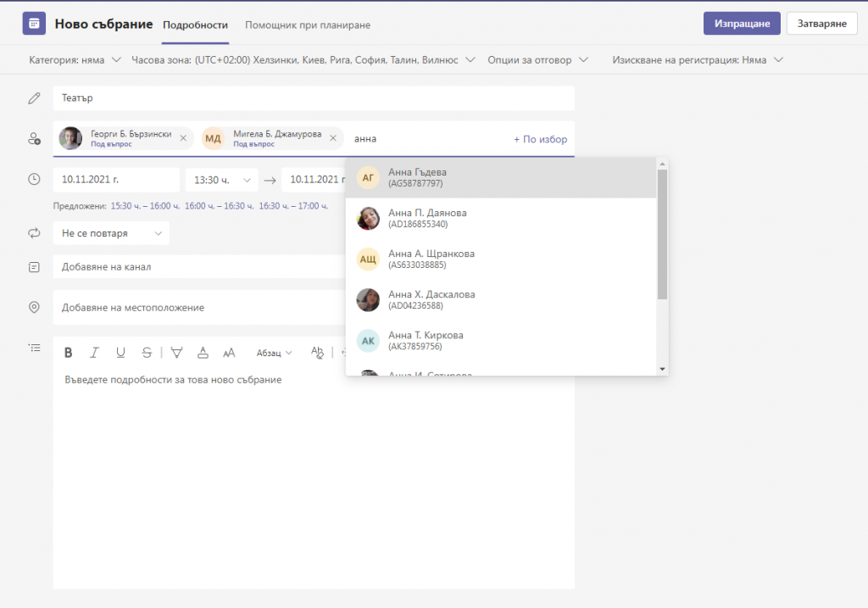Open the font size tool
Screen dimensions: 868x608
(229, 353)
